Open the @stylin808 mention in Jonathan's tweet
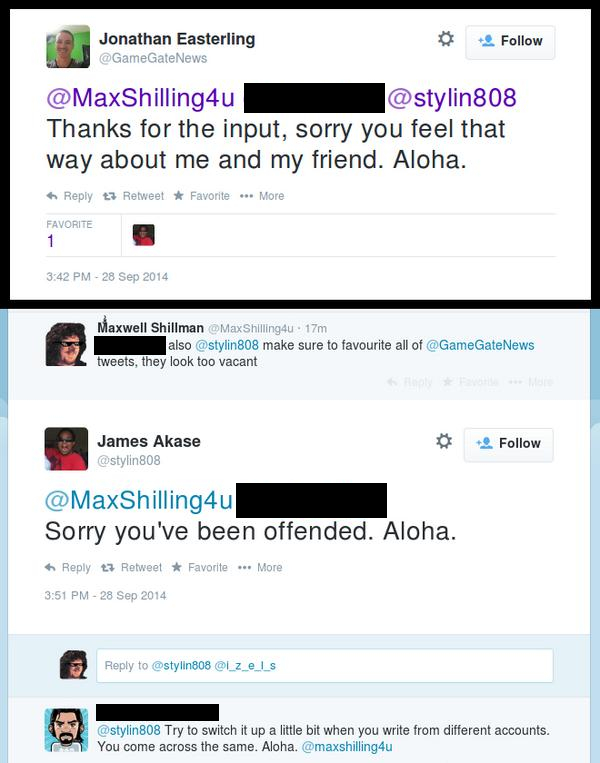This screenshot has width=600, height=763. coord(452,98)
